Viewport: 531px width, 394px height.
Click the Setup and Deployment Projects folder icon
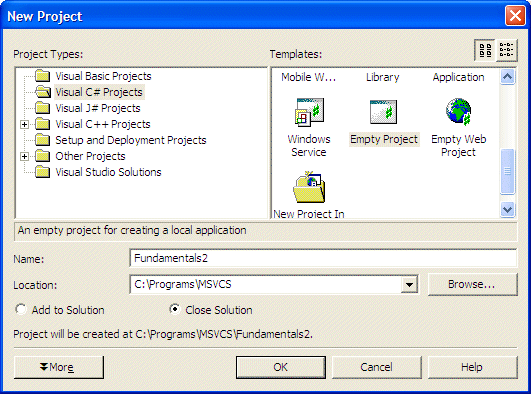(43, 140)
